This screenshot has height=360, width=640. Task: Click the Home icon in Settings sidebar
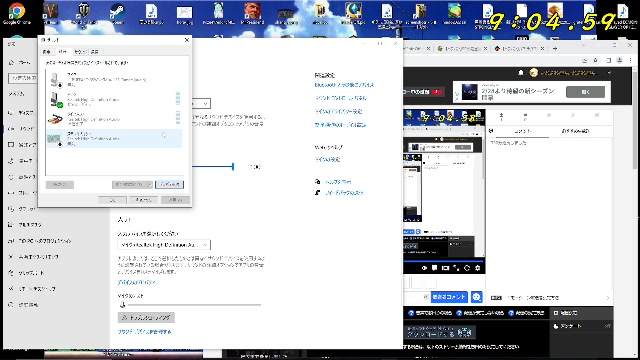(11, 62)
